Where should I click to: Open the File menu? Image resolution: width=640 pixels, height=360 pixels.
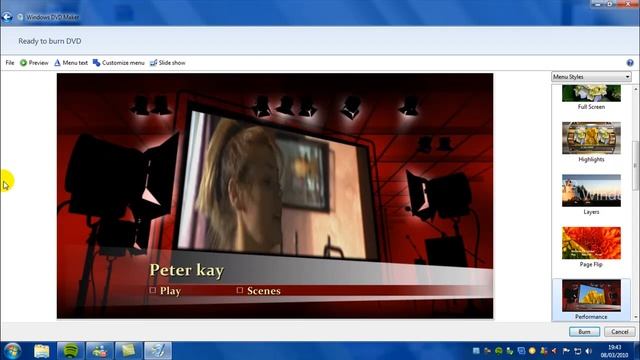(10, 63)
